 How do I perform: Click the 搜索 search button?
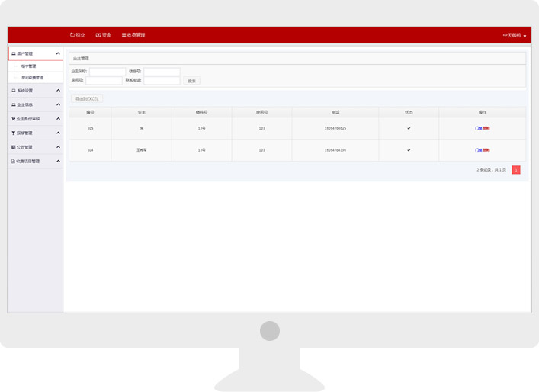pyautogui.click(x=191, y=81)
